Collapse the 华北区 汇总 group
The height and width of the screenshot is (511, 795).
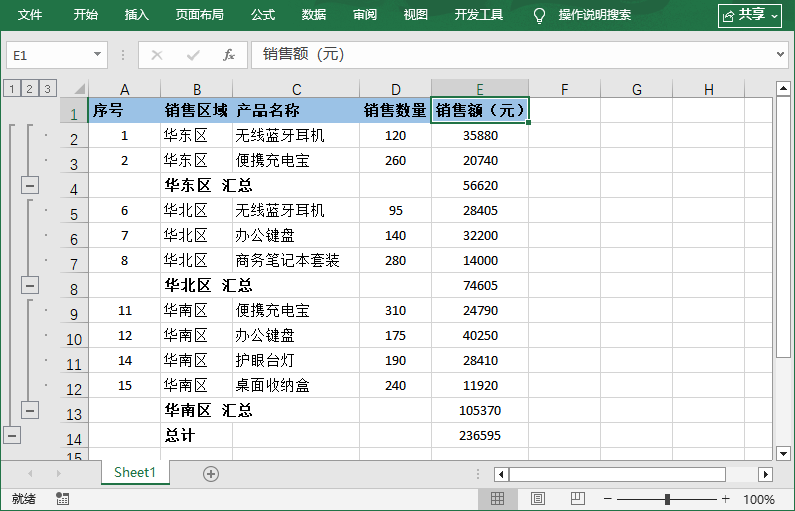[x=30, y=285]
